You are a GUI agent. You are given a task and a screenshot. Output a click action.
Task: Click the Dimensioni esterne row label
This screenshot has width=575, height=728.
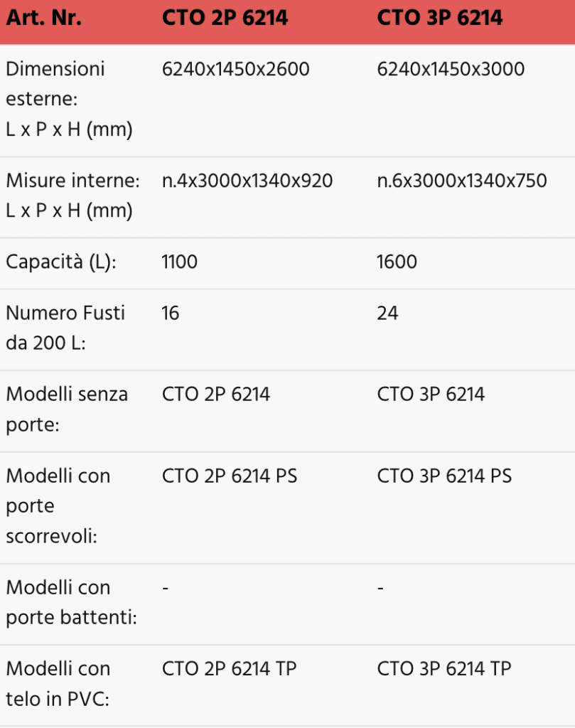pos(69,100)
